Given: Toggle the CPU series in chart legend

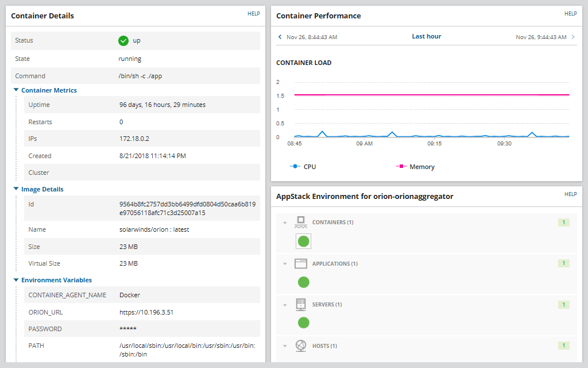Looking at the screenshot, I should pos(303,167).
